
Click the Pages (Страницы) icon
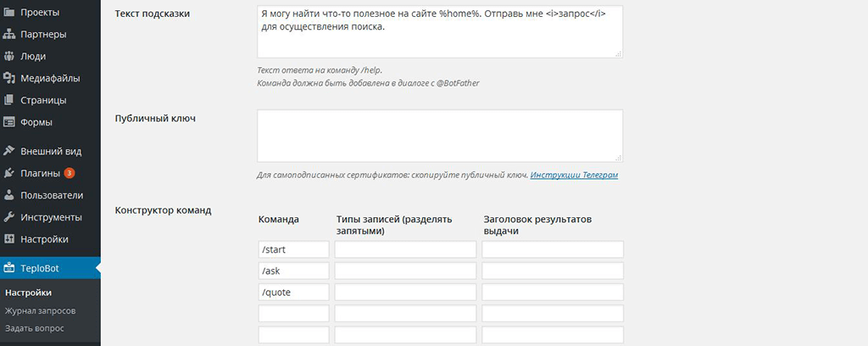[x=8, y=101]
